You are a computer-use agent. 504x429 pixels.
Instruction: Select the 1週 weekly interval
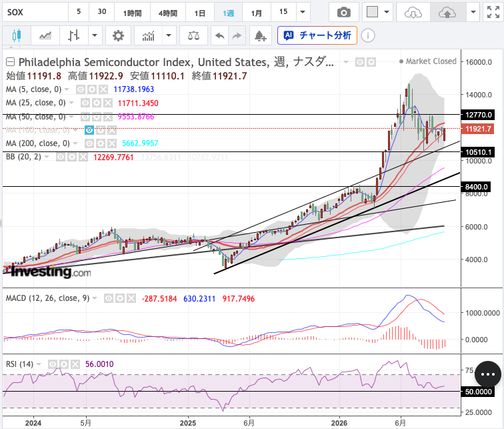click(x=228, y=13)
